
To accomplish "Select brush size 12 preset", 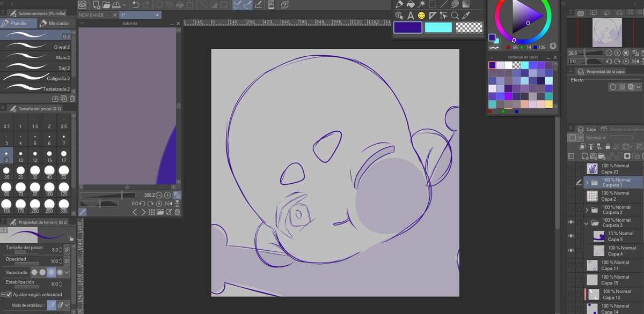I will point(35,155).
